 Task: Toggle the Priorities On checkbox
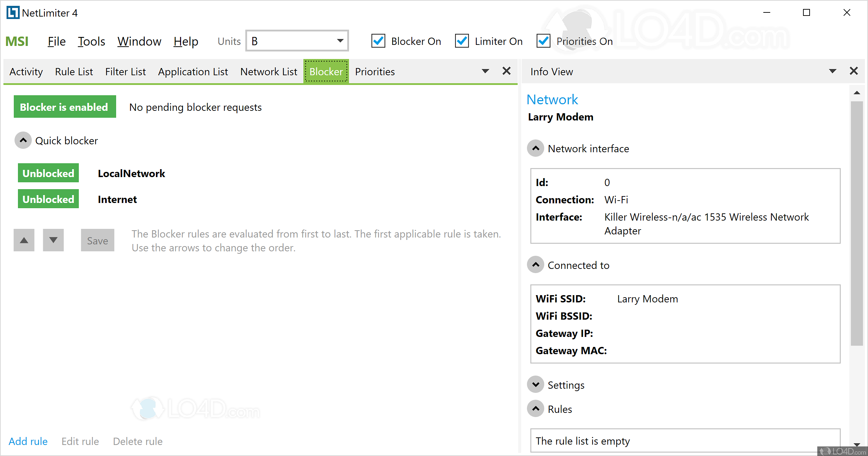(544, 41)
